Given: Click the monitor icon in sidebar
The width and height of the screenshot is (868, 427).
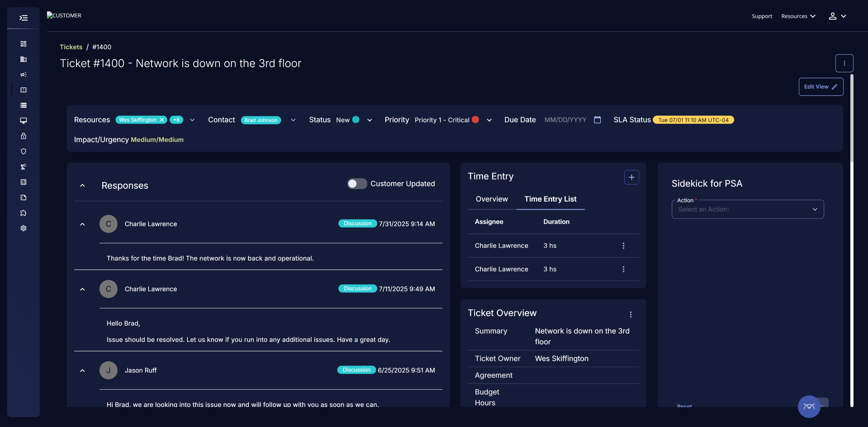Looking at the screenshot, I should pos(23,121).
